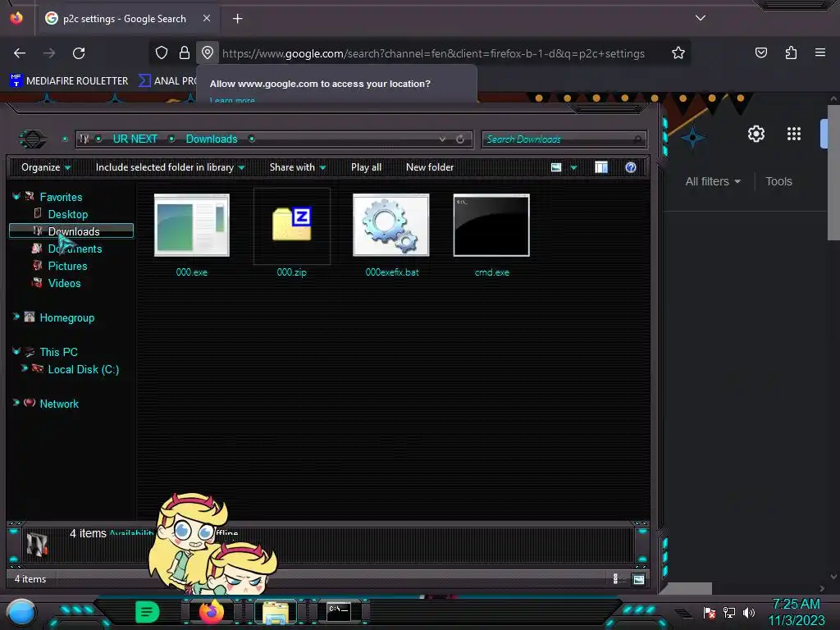The height and width of the screenshot is (630, 840).
Task: List all tabs with the chevron
Action: 701,18
